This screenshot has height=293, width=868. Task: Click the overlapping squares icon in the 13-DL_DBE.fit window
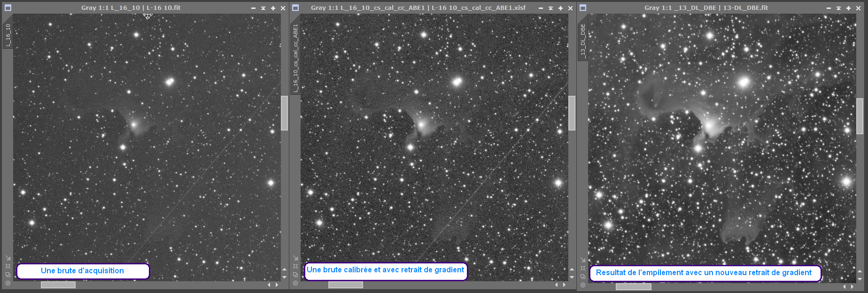click(x=583, y=277)
